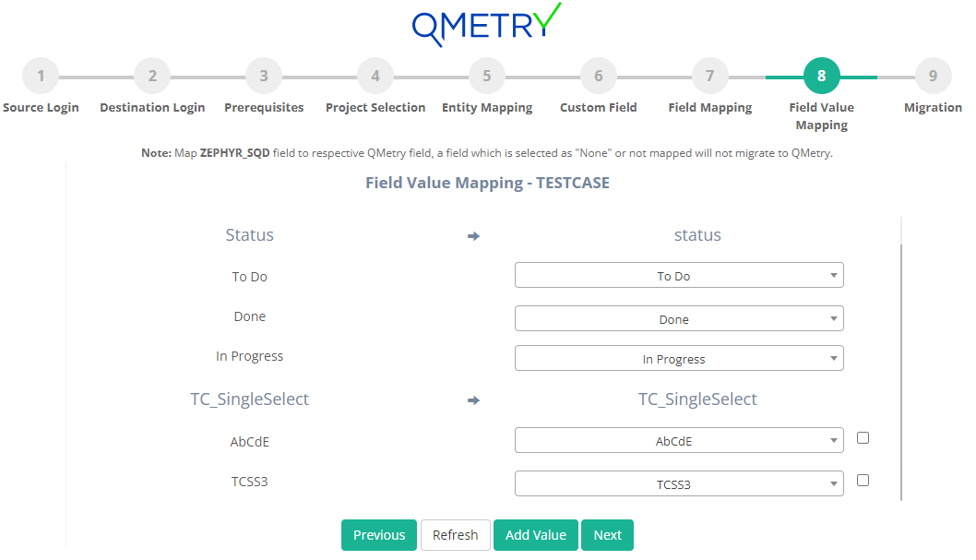
Task: Go to step 5 Entity Mapping
Action: 487,76
